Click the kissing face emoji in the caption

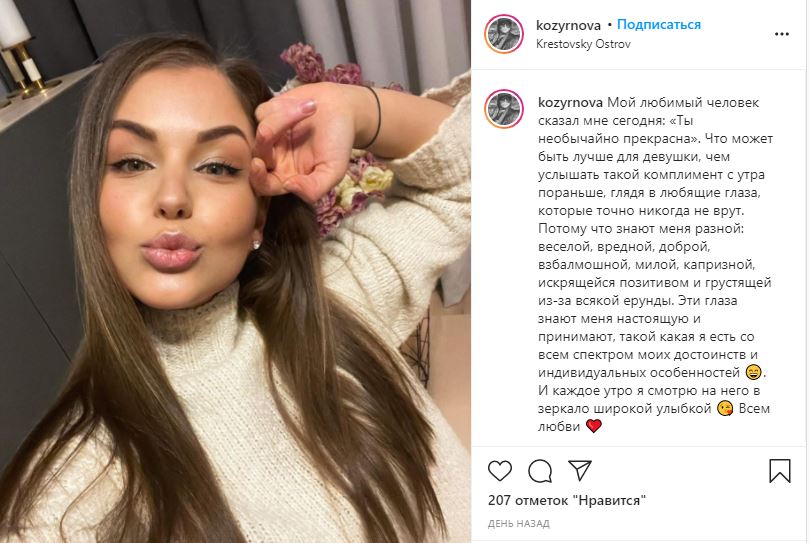click(x=725, y=409)
